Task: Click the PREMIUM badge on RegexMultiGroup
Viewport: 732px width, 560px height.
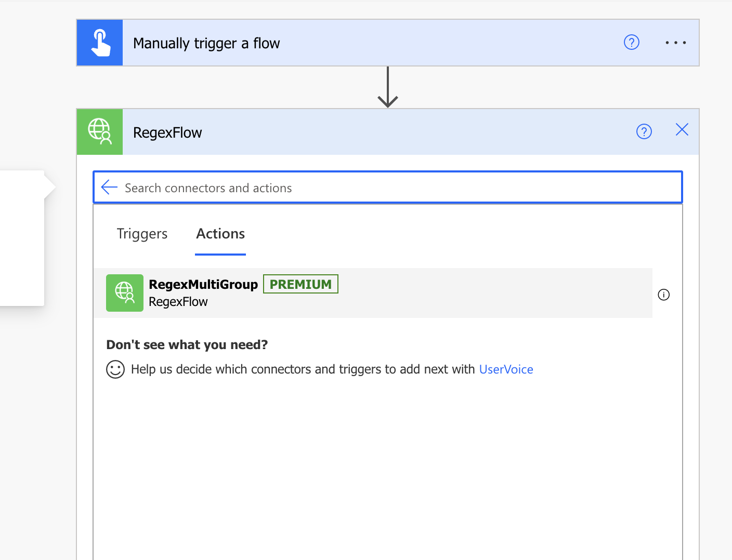Action: (x=300, y=284)
